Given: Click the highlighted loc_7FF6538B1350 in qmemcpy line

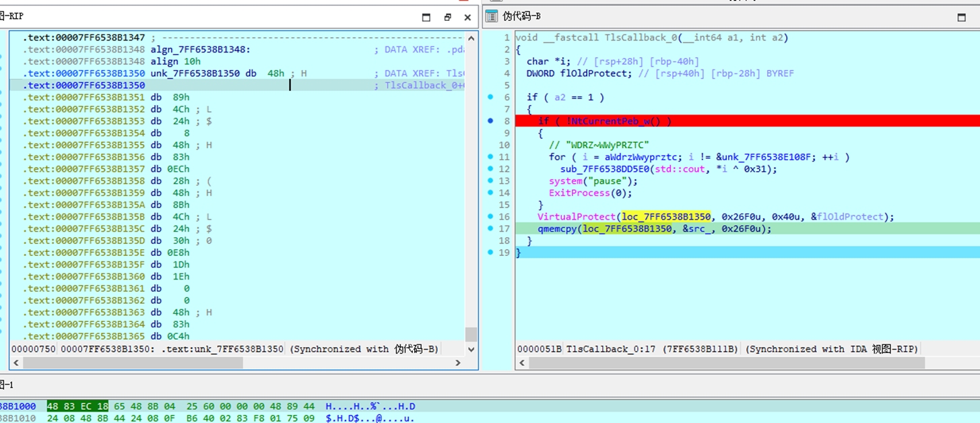Looking at the screenshot, I should 627,229.
